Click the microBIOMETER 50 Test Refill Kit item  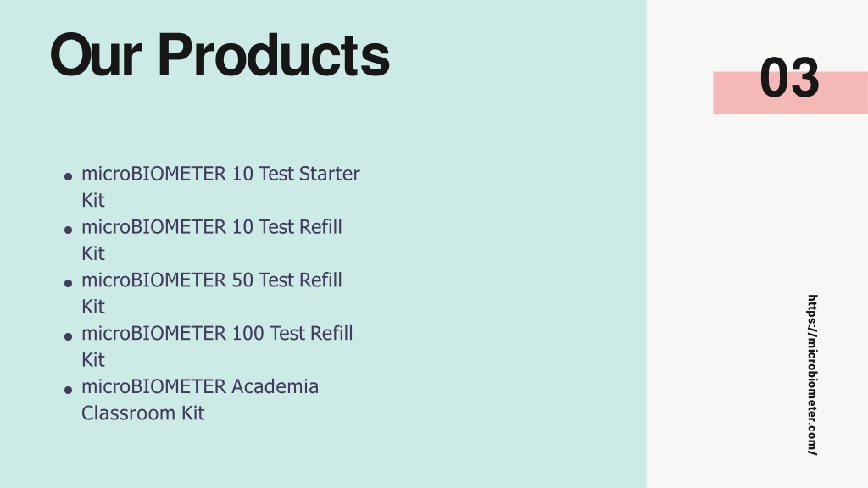tap(211, 292)
